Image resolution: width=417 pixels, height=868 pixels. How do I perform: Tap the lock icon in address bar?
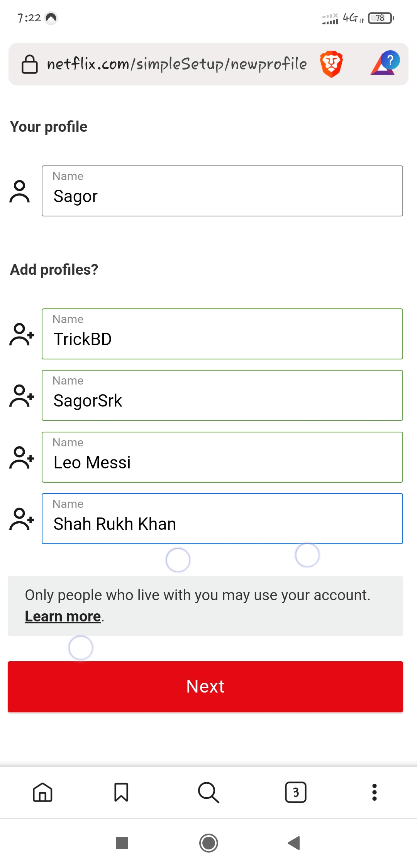click(x=29, y=64)
